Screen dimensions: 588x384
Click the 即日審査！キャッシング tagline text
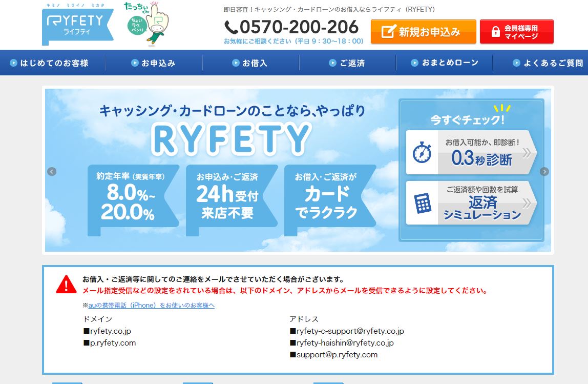coord(329,9)
